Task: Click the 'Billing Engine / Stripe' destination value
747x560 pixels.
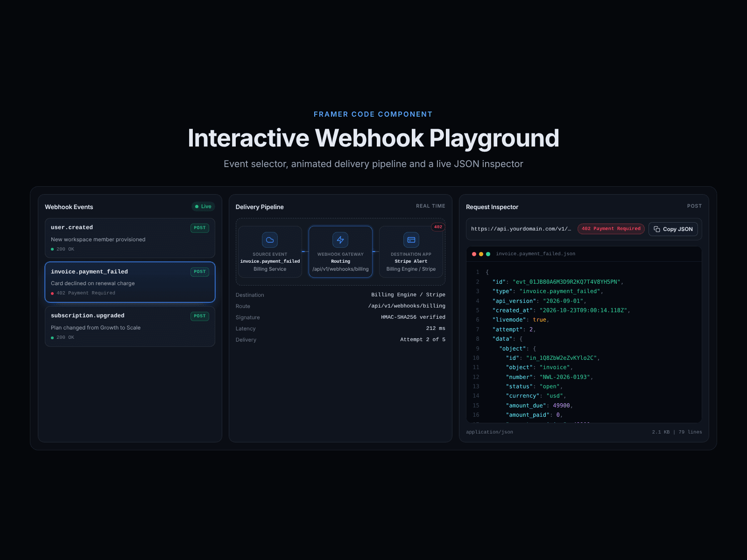Action: [x=408, y=295]
